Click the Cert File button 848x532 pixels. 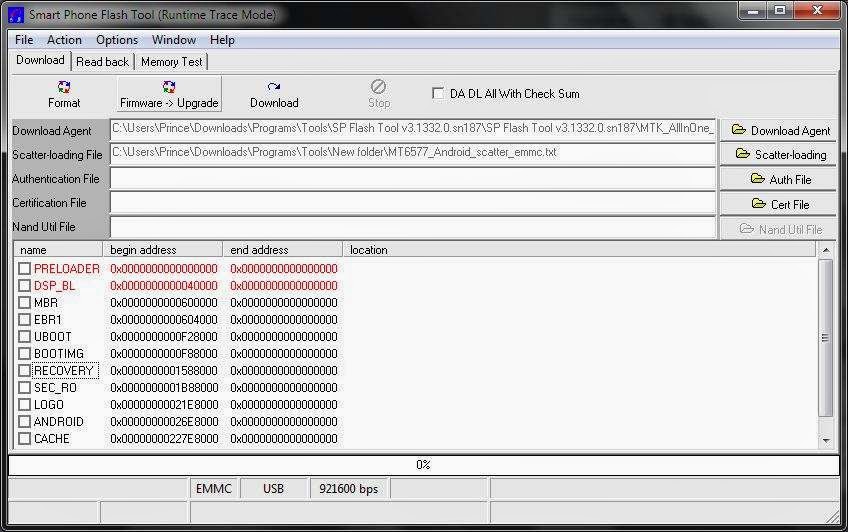tap(779, 204)
